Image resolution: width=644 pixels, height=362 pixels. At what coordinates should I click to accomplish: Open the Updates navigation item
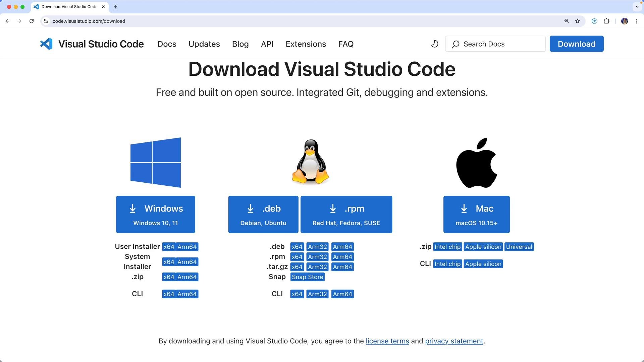(x=204, y=44)
